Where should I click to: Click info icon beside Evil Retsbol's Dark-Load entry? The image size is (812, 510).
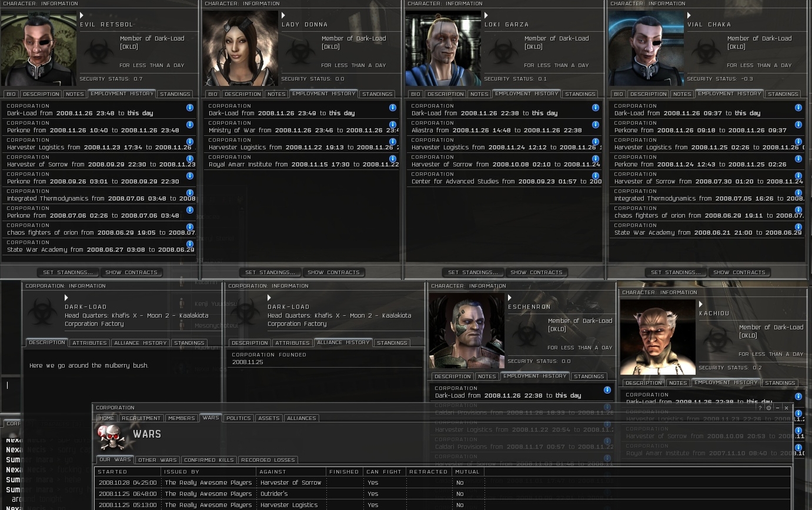tap(190, 108)
